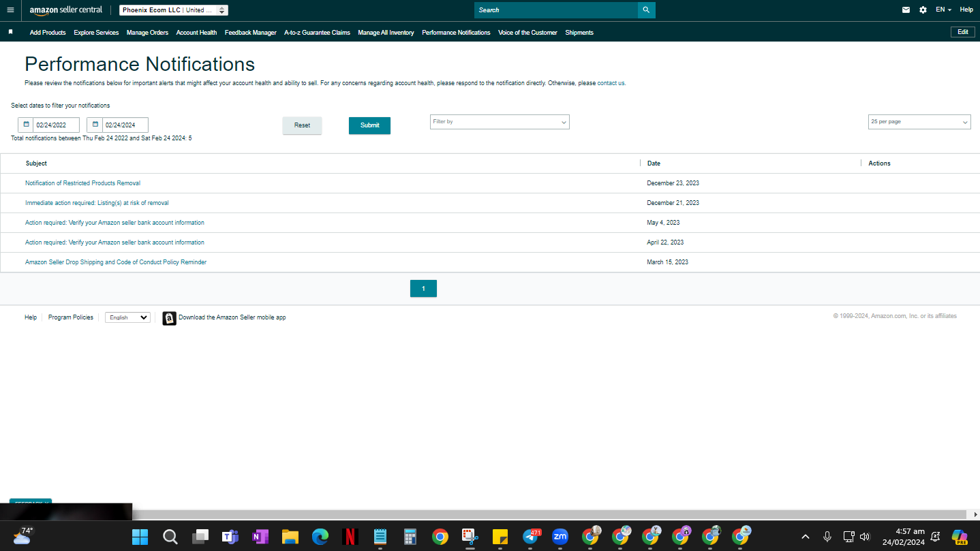Open the English language selector in footer
The width and height of the screenshot is (980, 551).
point(127,317)
